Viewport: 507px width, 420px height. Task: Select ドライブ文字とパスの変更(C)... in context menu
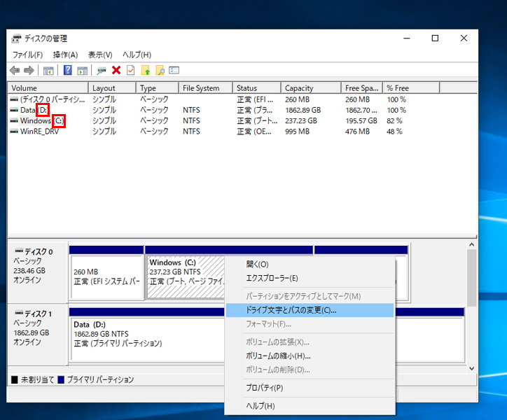tap(291, 309)
